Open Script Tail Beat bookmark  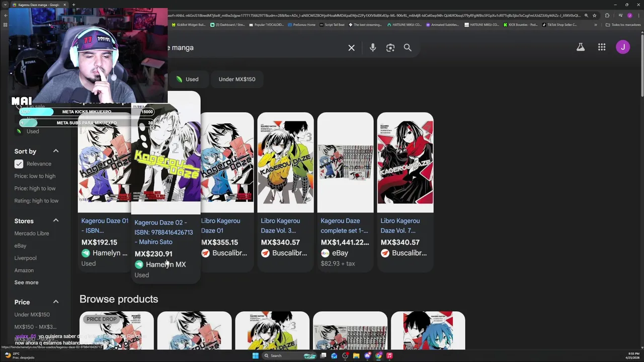pyautogui.click(x=332, y=25)
